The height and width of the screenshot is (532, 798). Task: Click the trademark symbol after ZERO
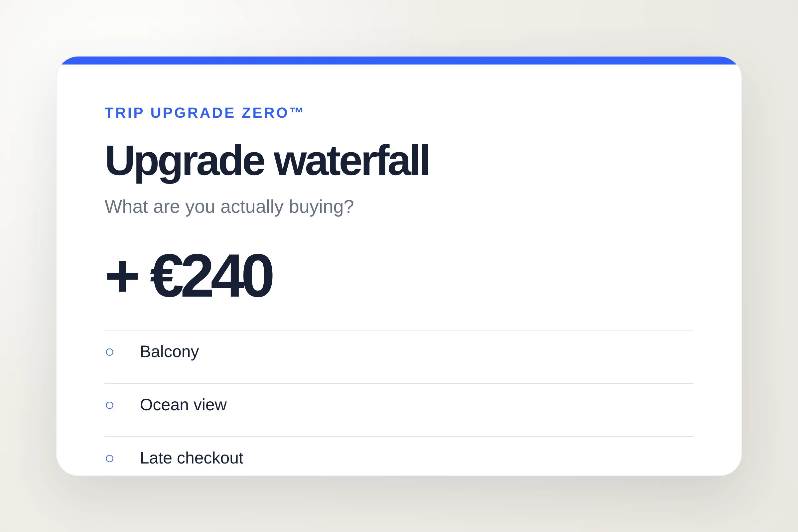coord(297,110)
